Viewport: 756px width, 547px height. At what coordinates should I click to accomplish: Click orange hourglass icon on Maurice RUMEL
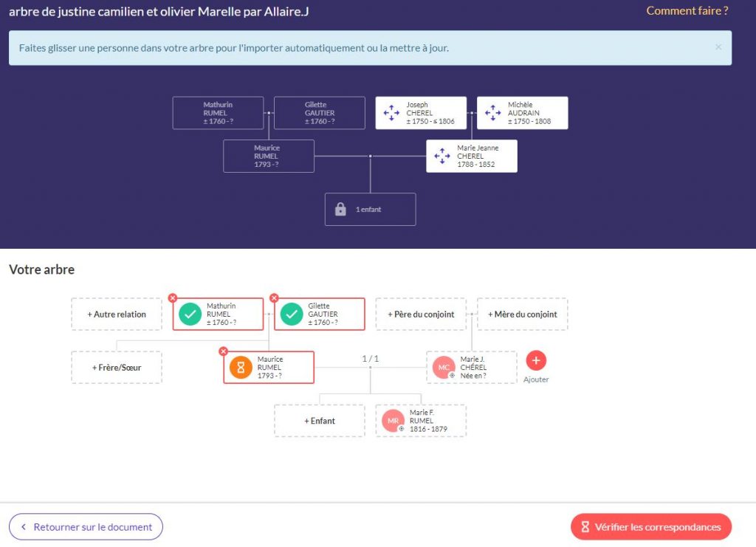(x=241, y=368)
